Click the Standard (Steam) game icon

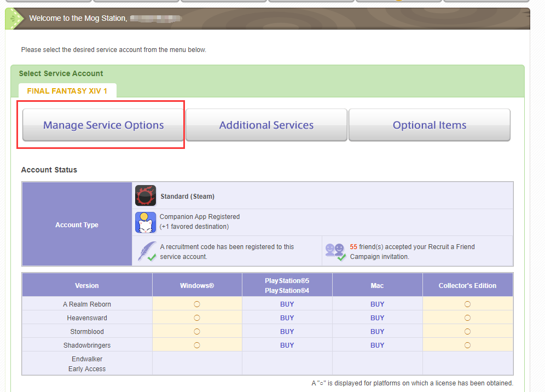[146, 195]
